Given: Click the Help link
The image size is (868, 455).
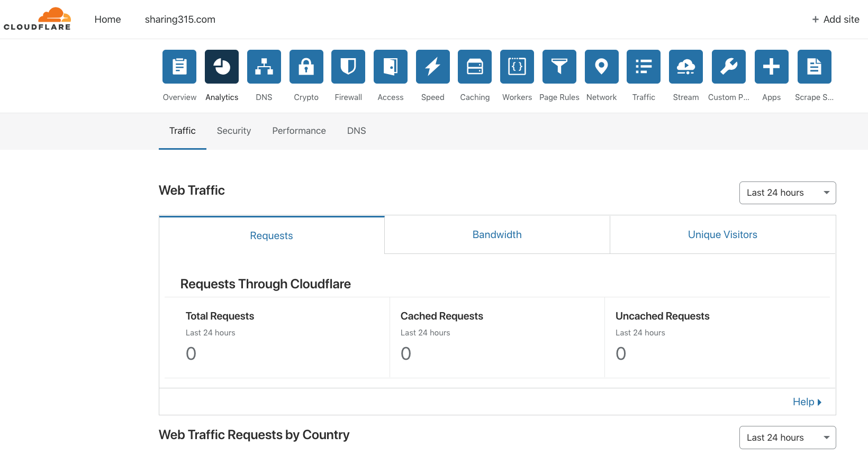Looking at the screenshot, I should tap(803, 402).
